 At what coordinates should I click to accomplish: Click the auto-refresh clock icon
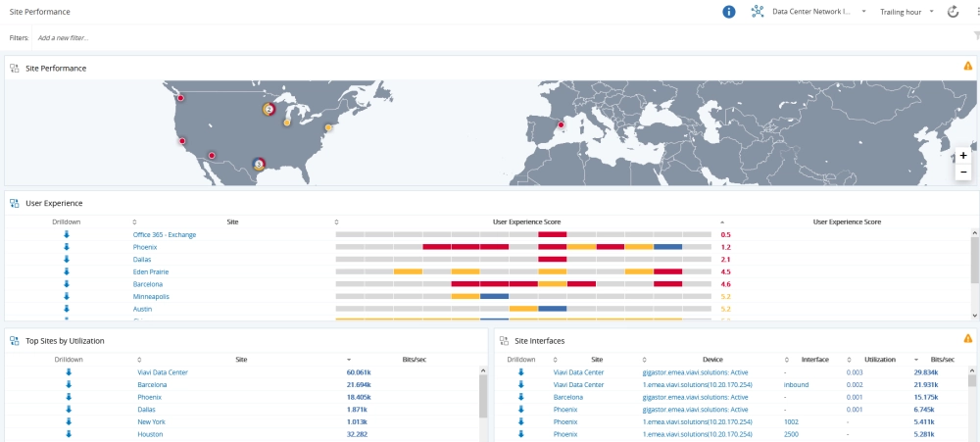(x=952, y=12)
